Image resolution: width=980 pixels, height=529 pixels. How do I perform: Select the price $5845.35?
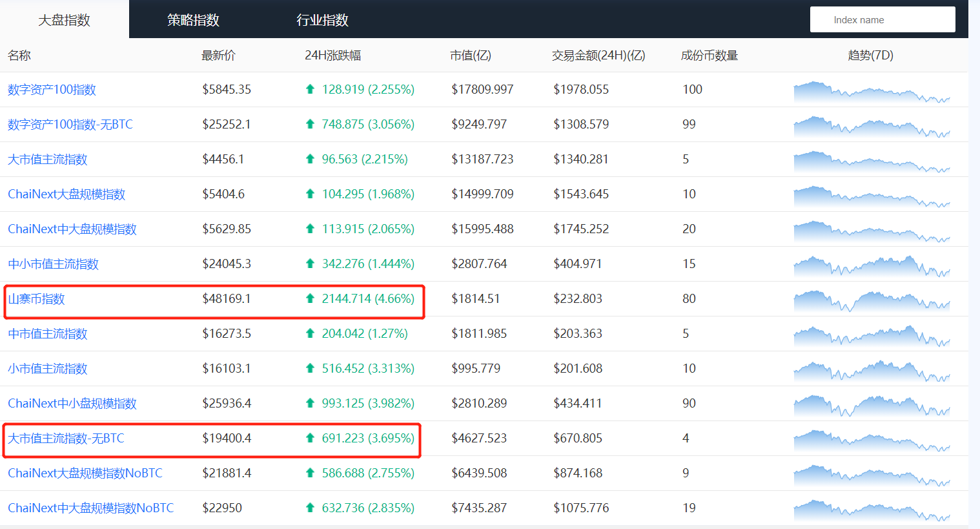coord(227,89)
